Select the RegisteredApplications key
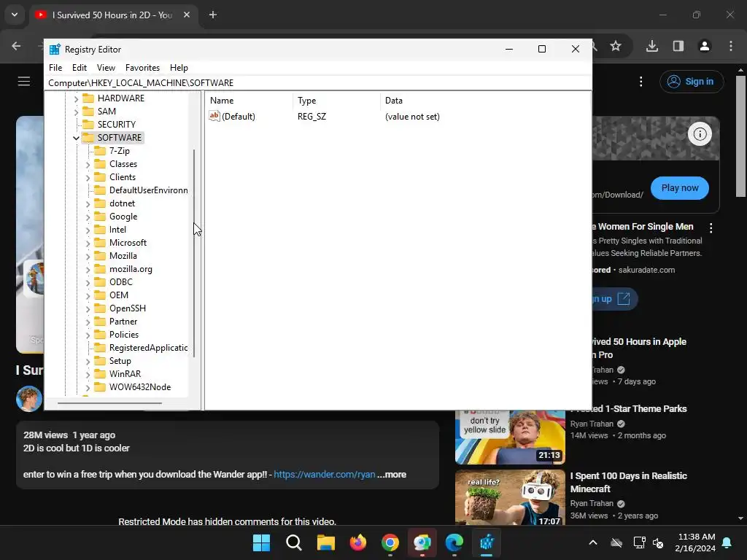The image size is (747, 560). [148, 348]
